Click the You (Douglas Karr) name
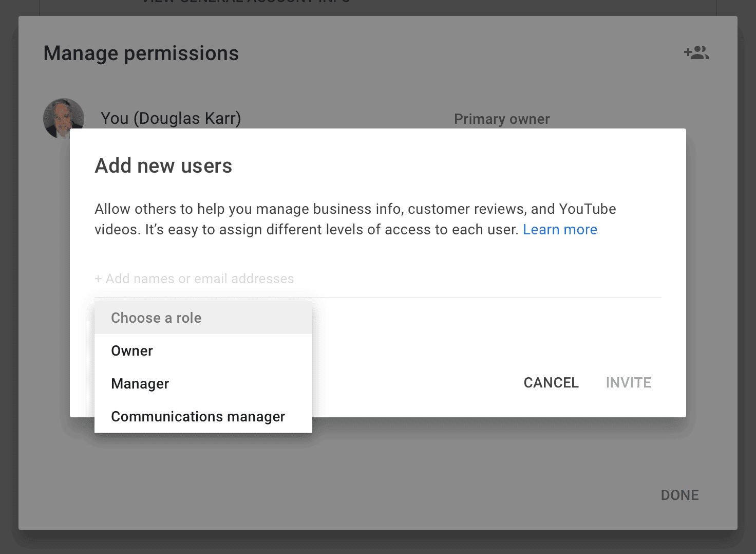Screen dimensions: 756x554 [171, 118]
